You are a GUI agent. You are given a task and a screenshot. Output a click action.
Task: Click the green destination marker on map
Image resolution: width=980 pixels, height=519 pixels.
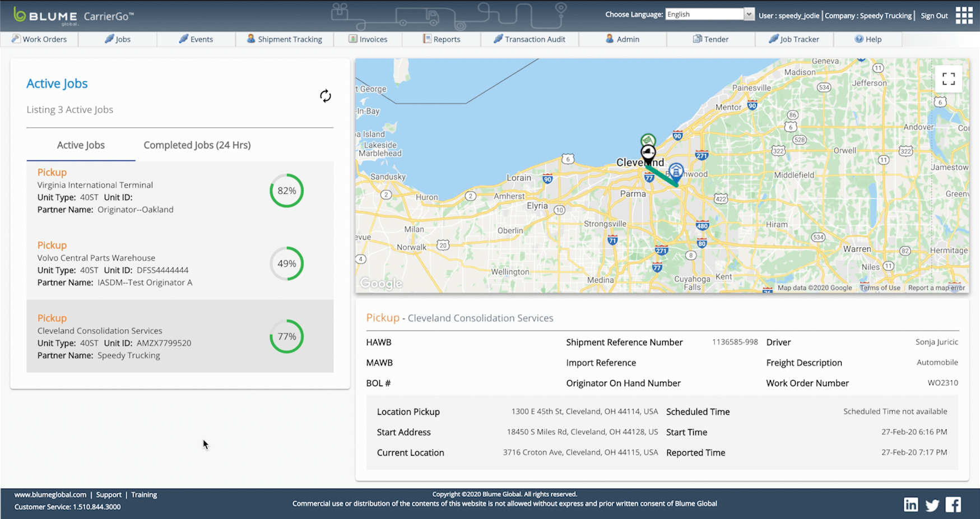(x=648, y=140)
